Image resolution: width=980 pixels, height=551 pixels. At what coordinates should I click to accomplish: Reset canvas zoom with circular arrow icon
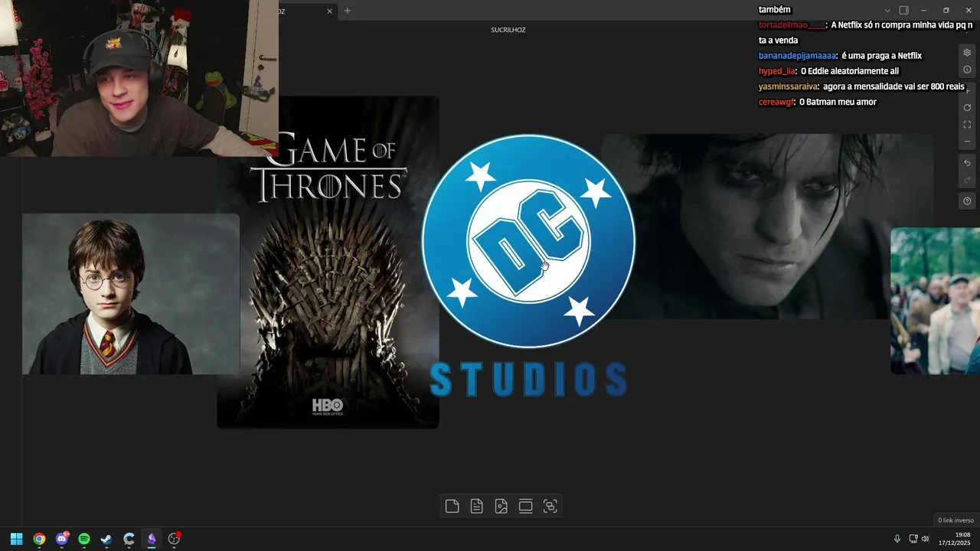[967, 108]
